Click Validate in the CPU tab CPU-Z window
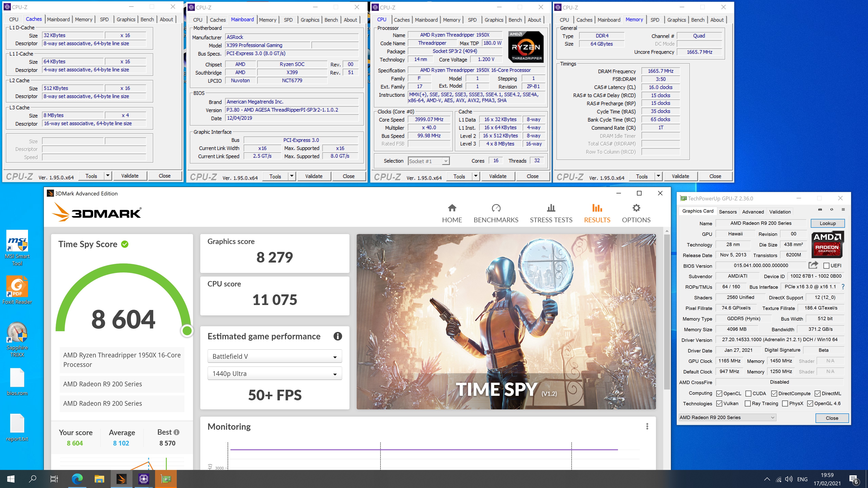 coord(498,176)
